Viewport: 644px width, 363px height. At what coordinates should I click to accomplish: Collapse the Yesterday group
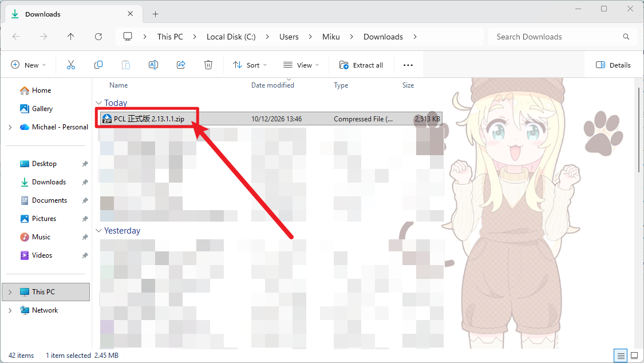pyautogui.click(x=98, y=231)
